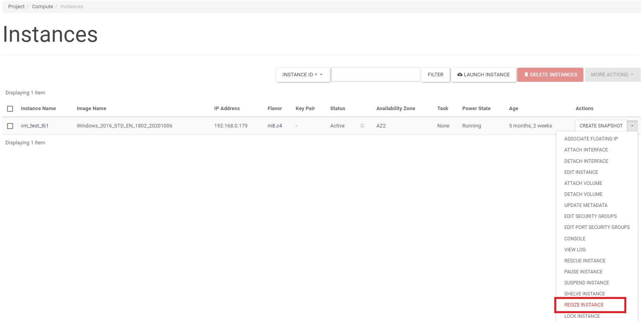Toggle the row actions dropdown arrow
Viewport: 644px width, 321px height.
point(632,126)
